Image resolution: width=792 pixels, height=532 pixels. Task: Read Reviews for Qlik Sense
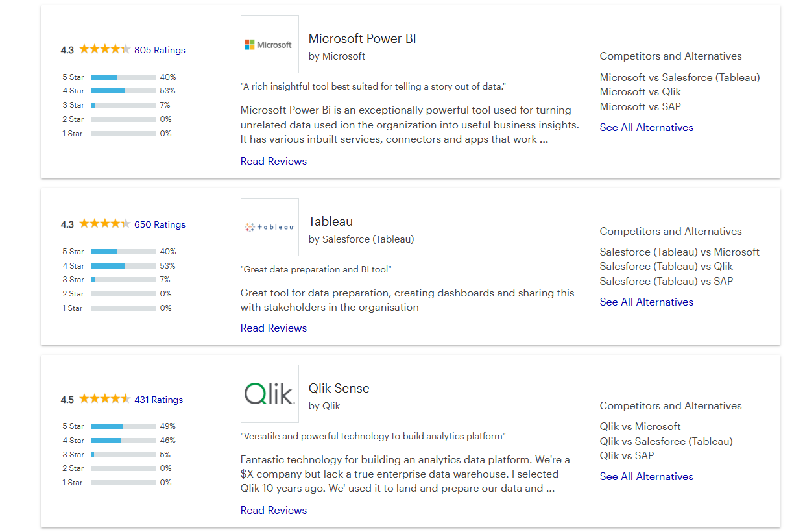tap(274, 510)
